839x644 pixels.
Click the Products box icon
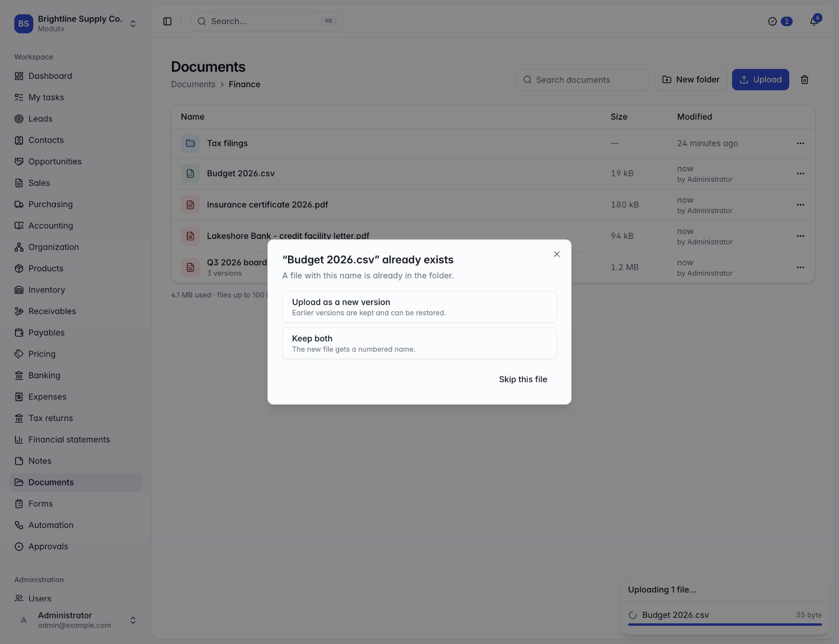[19, 268]
